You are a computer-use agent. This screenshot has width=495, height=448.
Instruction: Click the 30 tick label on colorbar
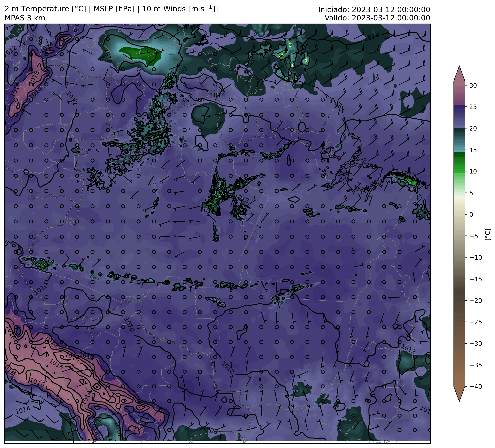473,85
